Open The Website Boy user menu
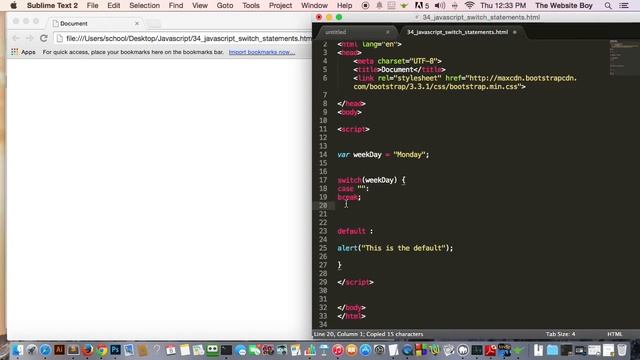 pos(563,5)
